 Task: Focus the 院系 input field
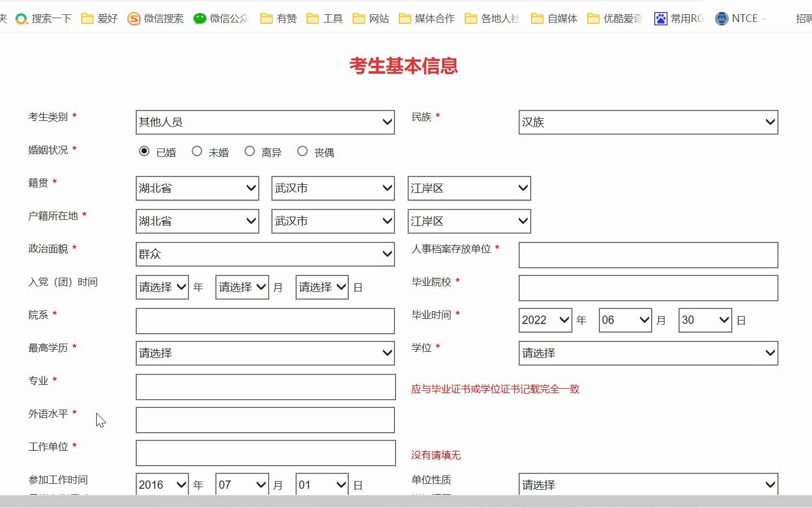265,321
